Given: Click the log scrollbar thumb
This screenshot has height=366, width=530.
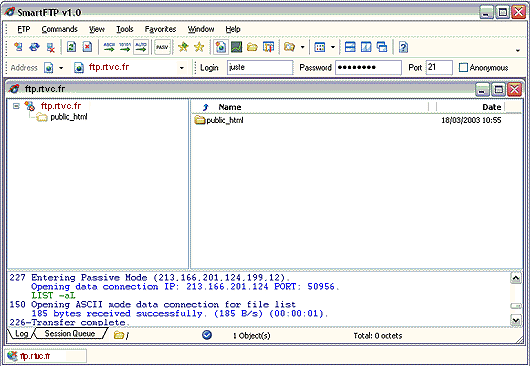Looking at the screenshot, I should point(516,306).
